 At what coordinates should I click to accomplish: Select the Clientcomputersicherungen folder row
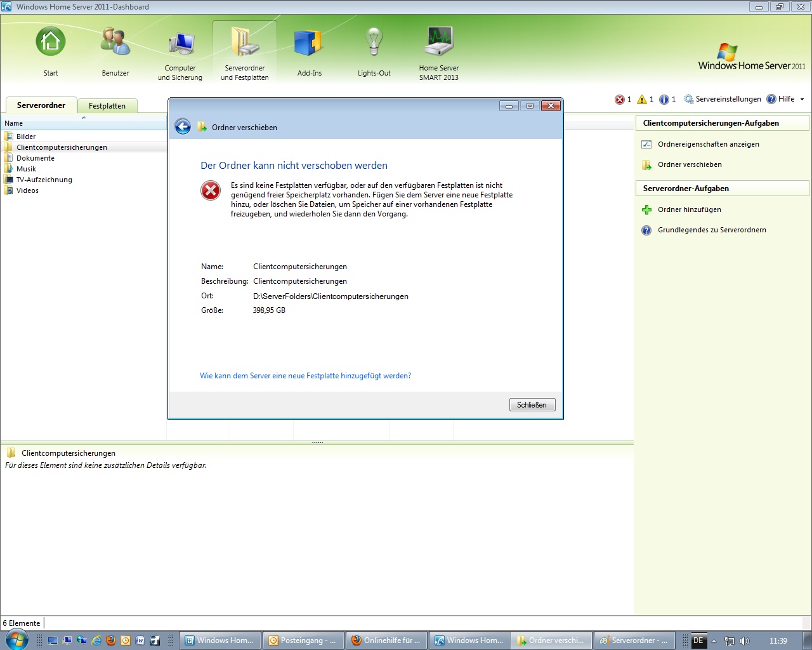click(84, 147)
